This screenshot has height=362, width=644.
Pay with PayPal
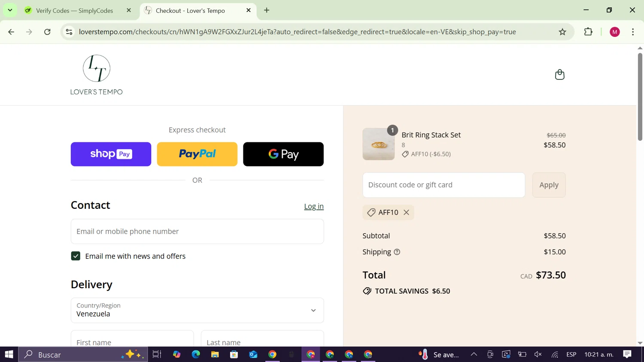(197, 154)
